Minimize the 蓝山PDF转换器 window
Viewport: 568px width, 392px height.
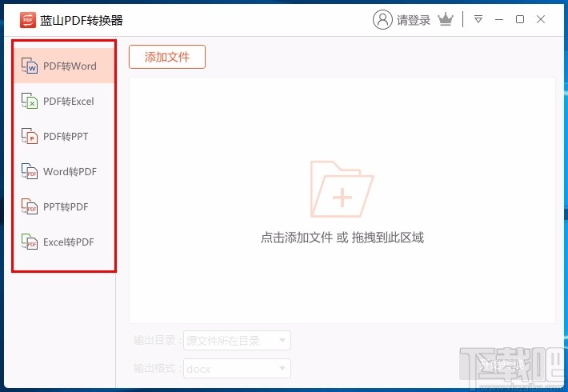click(499, 19)
